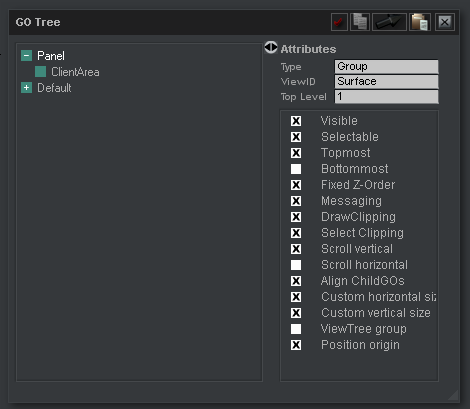Select the Panel tree item label
470x409 pixels.
pos(51,56)
